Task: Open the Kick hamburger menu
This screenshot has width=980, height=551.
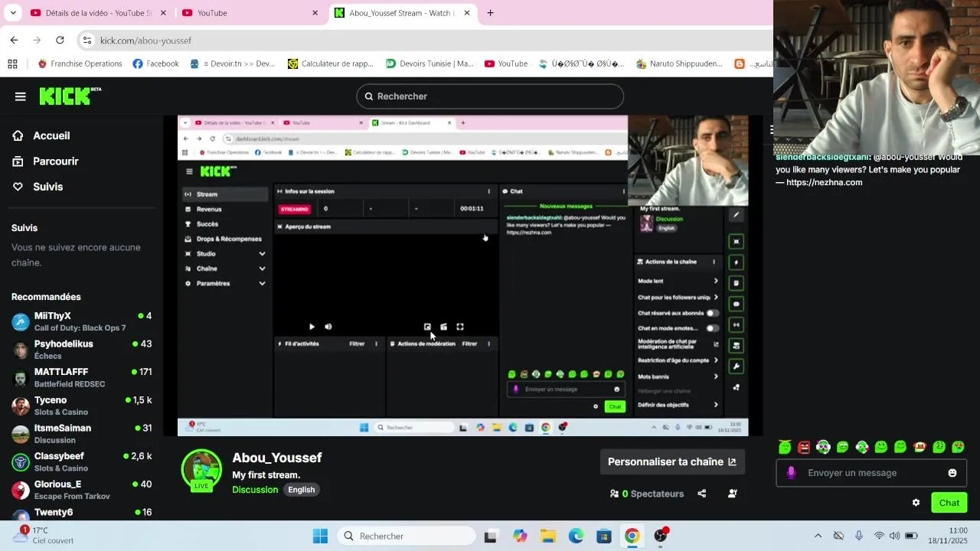Action: pos(20,96)
